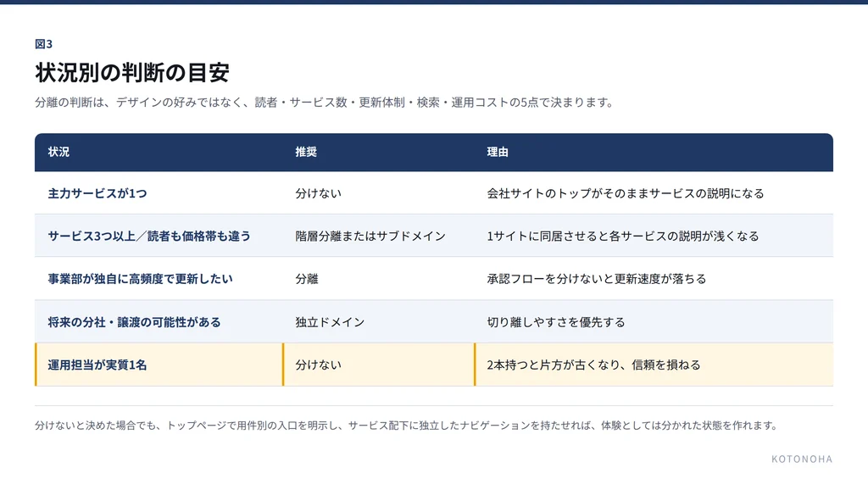Screen dimensions: 868x501
Task: Select the cell サービス3つ以上／読者も価格帯も違う
Action: tap(149, 237)
